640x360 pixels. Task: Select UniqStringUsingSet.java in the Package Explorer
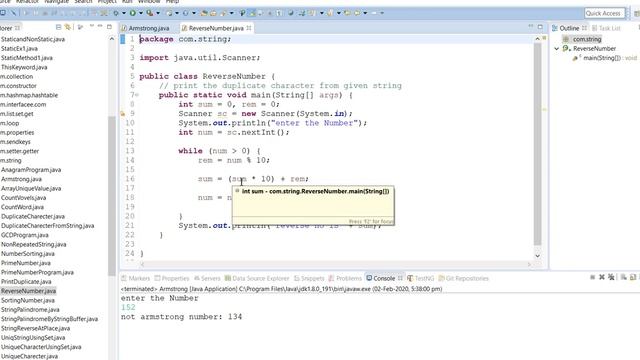[33, 338]
